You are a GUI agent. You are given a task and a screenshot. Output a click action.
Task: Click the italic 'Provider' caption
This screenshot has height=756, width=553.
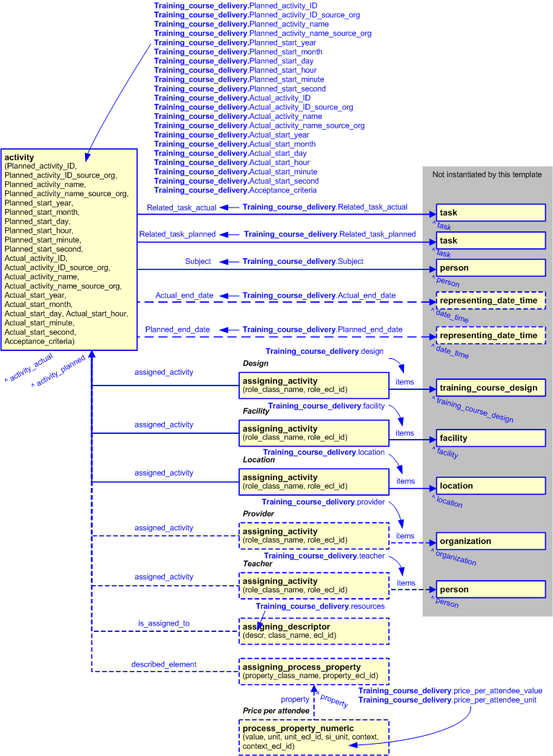pyautogui.click(x=258, y=514)
